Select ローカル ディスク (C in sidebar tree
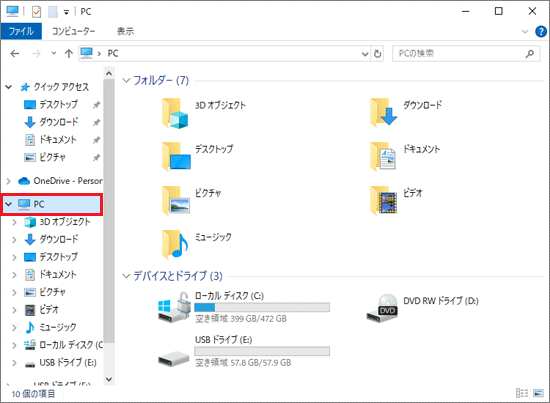The width and height of the screenshot is (550, 403). pos(63,345)
